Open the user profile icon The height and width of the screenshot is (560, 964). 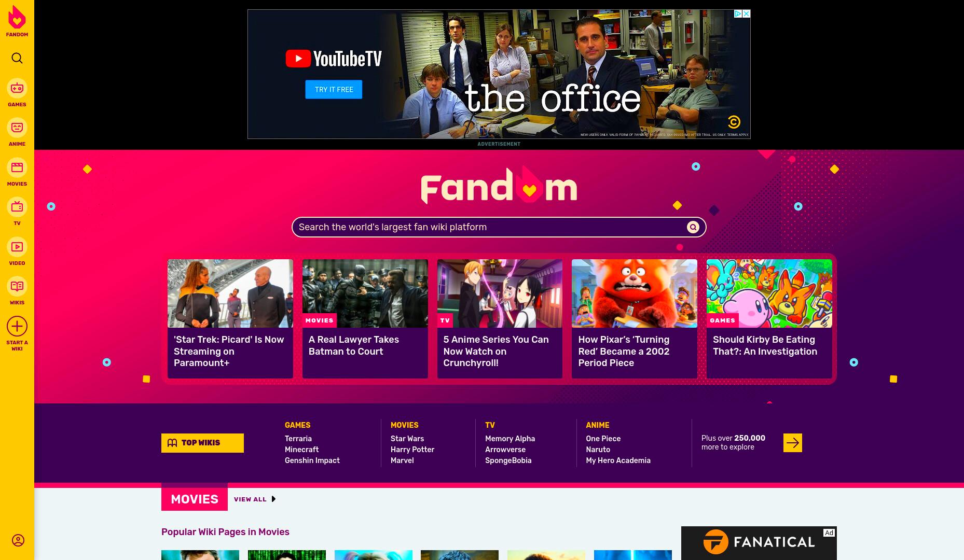tap(18, 540)
